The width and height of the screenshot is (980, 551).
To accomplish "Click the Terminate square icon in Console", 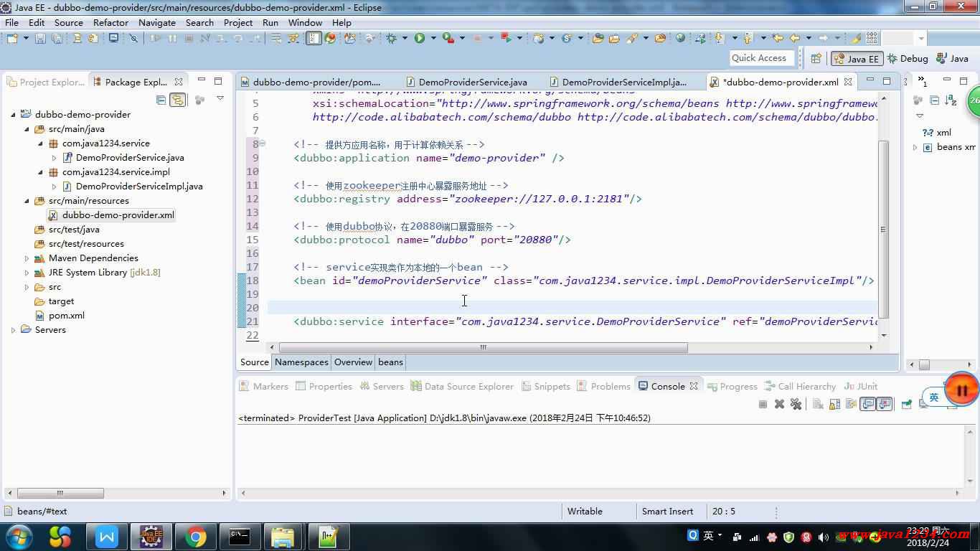I will click(x=763, y=404).
